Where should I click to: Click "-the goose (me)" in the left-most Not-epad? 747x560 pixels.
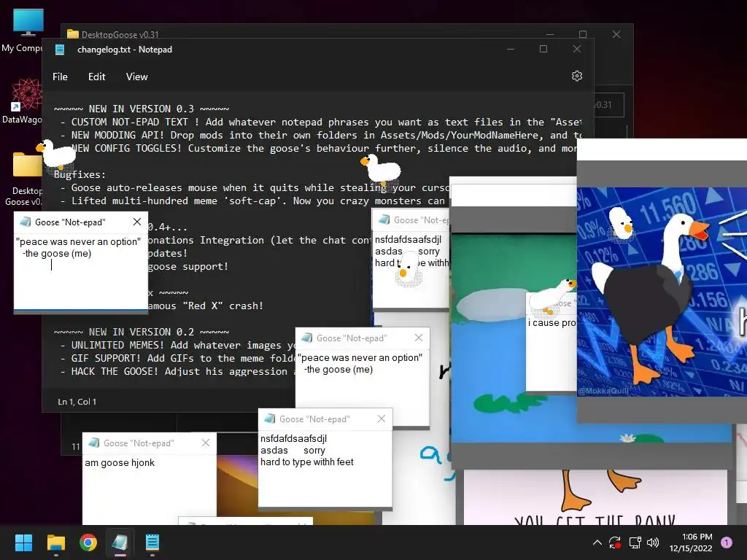tap(57, 253)
